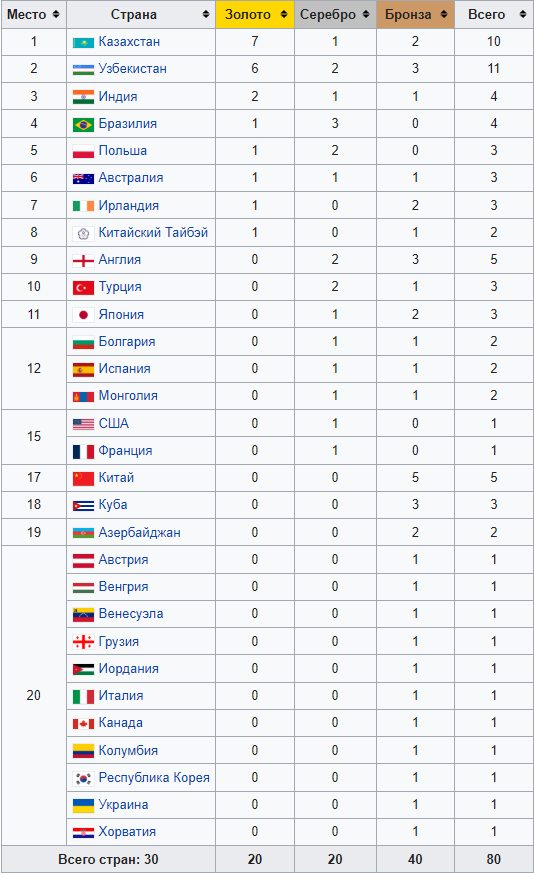Viewport: 534px width, 873px height.
Task: Click the Turkey flag icon
Action: pyautogui.click(x=83, y=287)
